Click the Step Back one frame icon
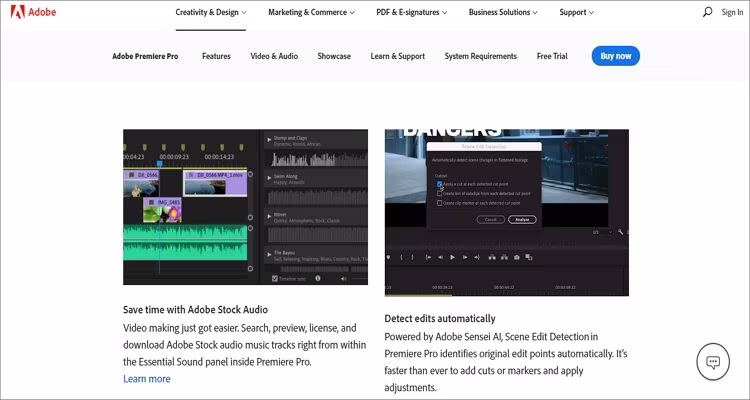 point(441,257)
